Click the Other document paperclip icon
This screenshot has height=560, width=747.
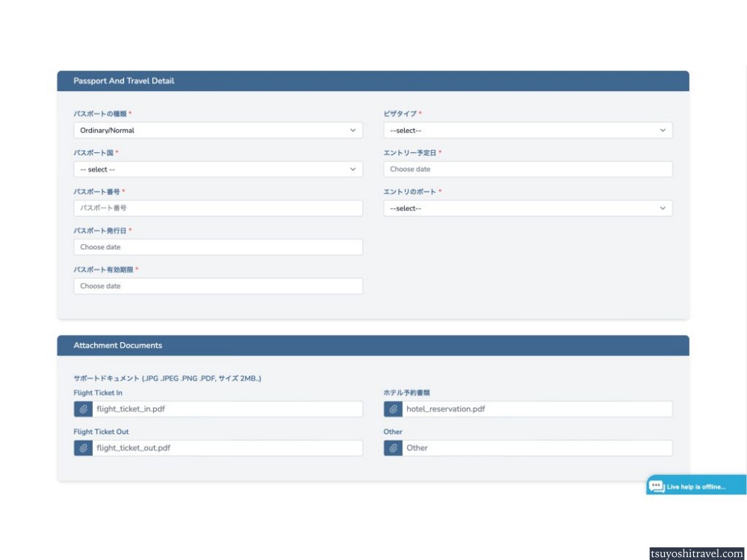(393, 448)
